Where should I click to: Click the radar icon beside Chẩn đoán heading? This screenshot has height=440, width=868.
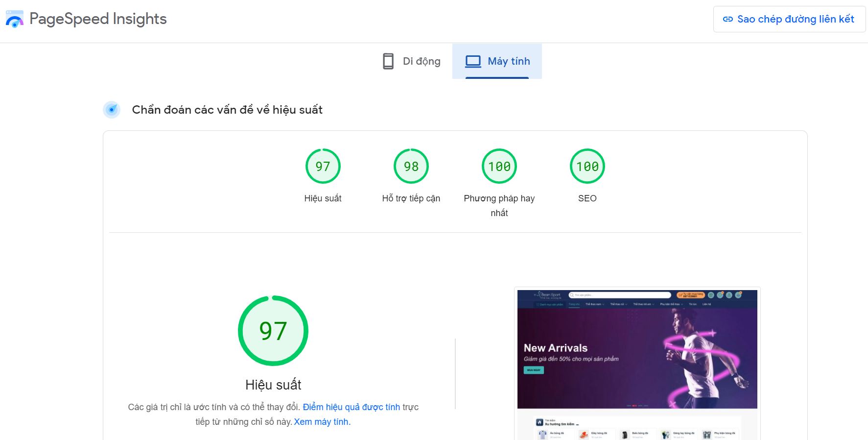coord(112,110)
